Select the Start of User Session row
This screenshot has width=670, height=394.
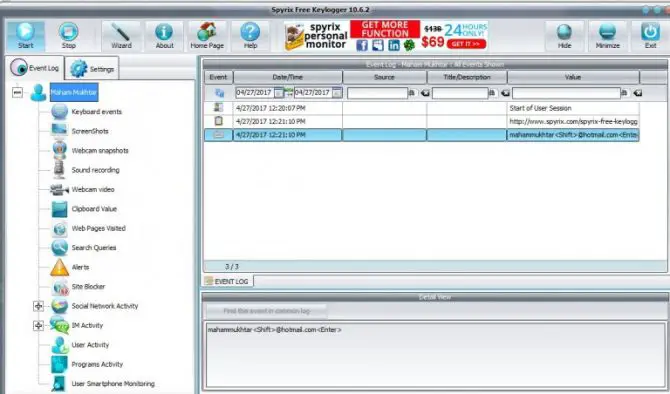(x=422, y=108)
